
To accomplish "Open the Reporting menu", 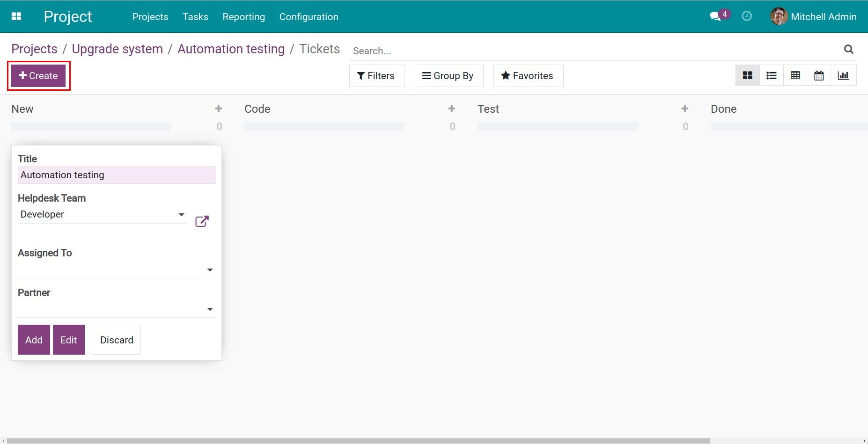I will [243, 16].
